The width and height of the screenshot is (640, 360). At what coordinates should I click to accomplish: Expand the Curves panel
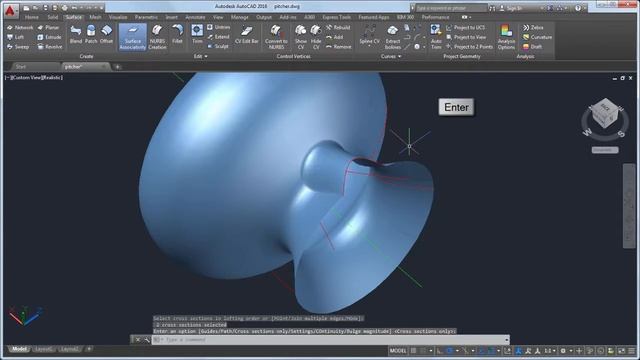391,56
